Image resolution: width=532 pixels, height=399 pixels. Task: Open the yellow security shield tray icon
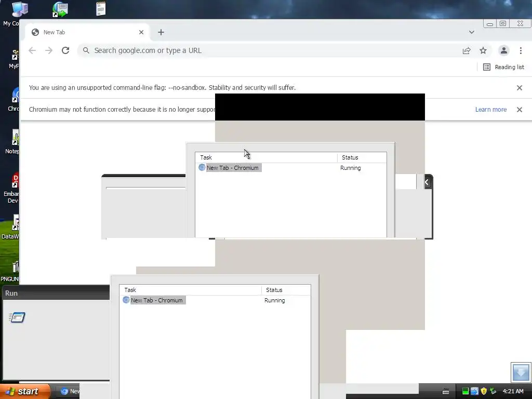pos(484,392)
